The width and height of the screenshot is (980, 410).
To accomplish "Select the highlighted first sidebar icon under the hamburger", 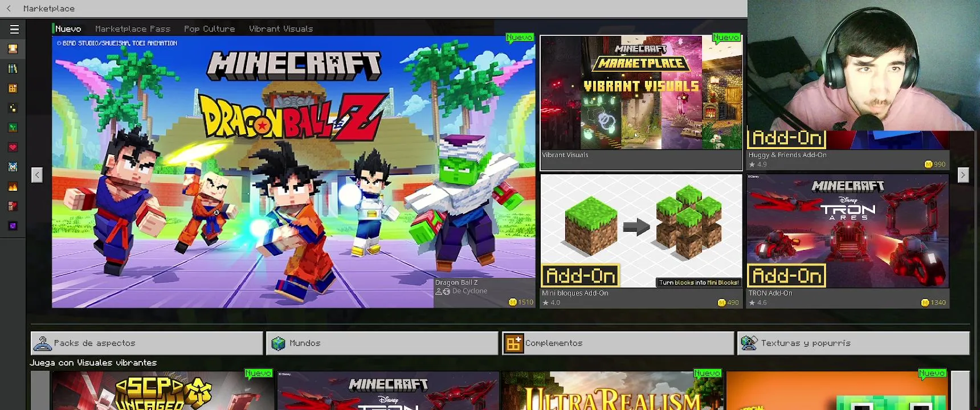I will [13, 49].
